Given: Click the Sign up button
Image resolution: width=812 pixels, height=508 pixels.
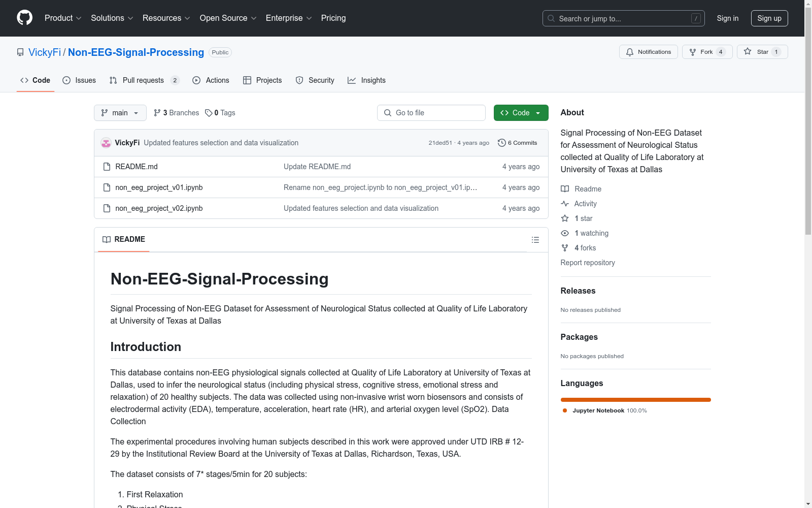Looking at the screenshot, I should pos(769,18).
